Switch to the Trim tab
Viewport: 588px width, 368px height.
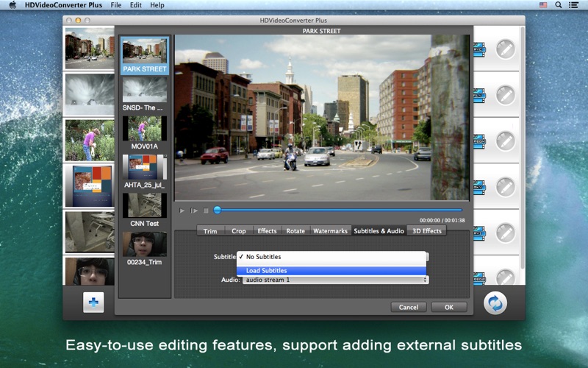pos(210,231)
